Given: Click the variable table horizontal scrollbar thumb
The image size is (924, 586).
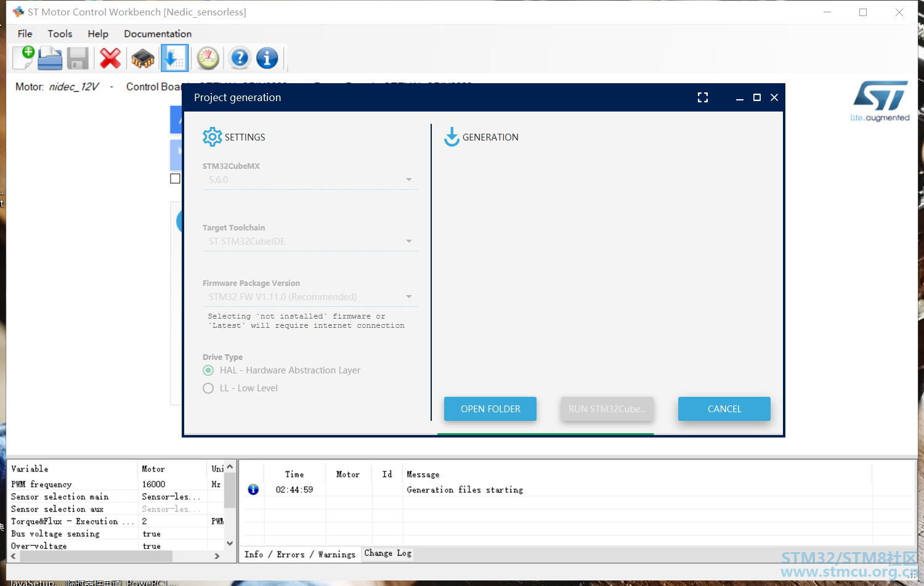Looking at the screenshot, I should click(96, 556).
